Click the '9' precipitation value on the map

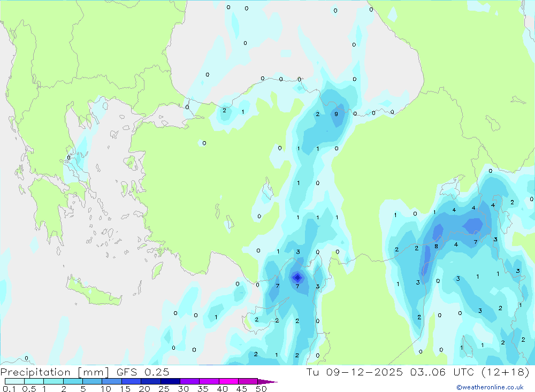click(x=336, y=114)
